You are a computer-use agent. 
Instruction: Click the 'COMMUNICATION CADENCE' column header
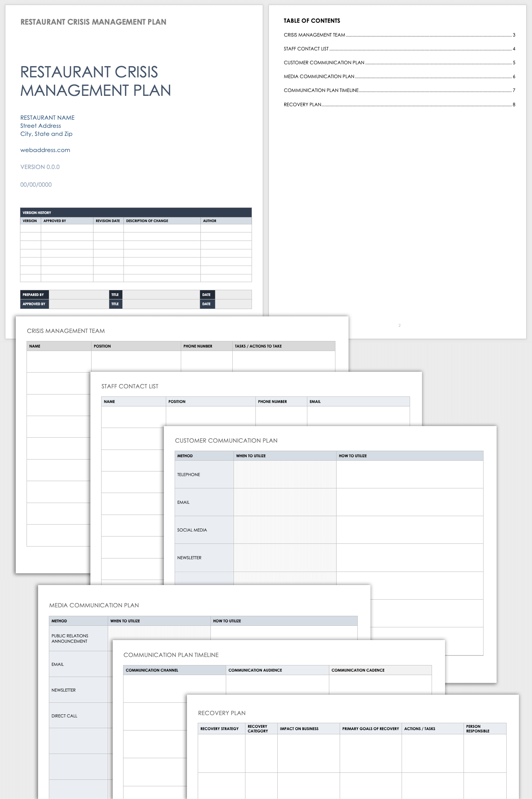(x=380, y=670)
